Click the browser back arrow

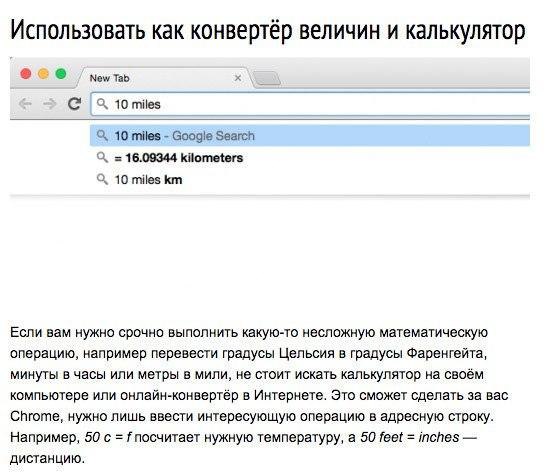[x=25, y=104]
